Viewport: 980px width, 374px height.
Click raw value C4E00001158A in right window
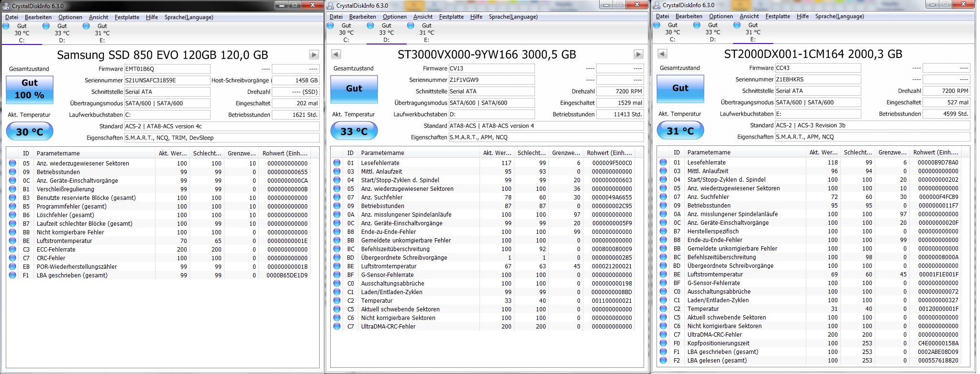(938, 343)
